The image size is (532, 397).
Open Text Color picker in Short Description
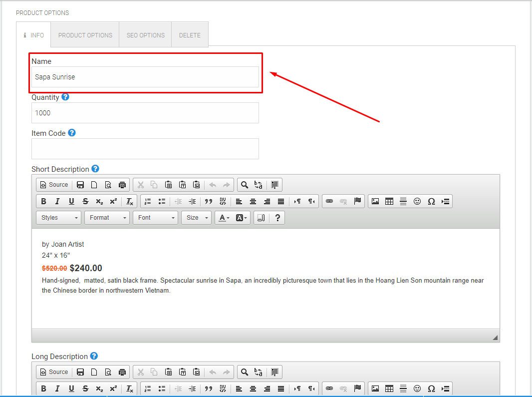224,218
